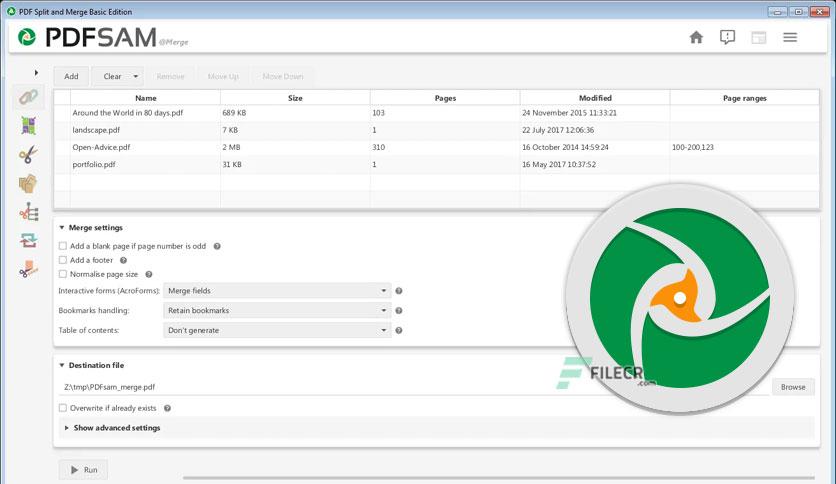The height and width of the screenshot is (484, 836).
Task: Open the Clear button dropdown arrow
Action: pyautogui.click(x=136, y=76)
